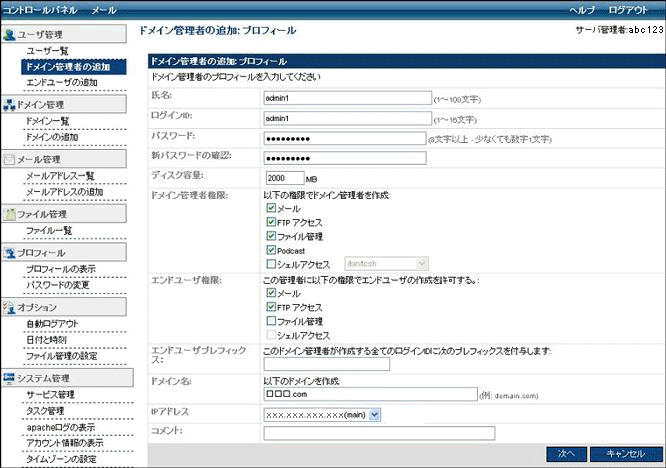Focus the コメント text field
Image resolution: width=666 pixels, height=468 pixels.
[x=379, y=433]
